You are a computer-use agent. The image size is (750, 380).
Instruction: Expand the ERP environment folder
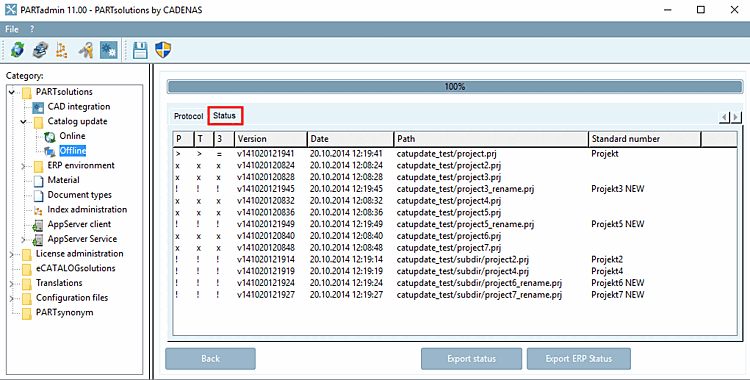coord(22,166)
